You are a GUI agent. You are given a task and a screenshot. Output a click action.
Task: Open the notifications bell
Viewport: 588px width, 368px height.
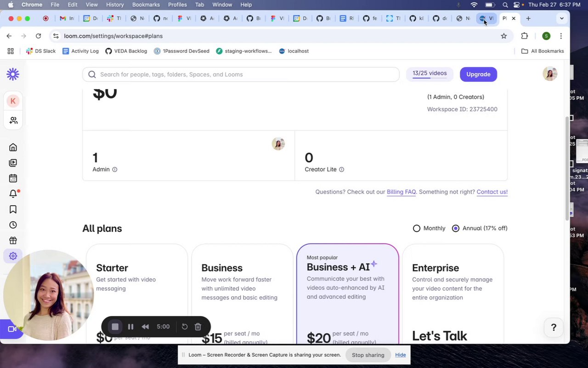pyautogui.click(x=13, y=194)
